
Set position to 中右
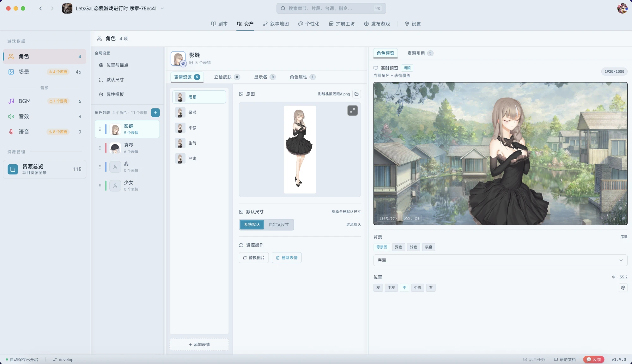(x=418, y=288)
